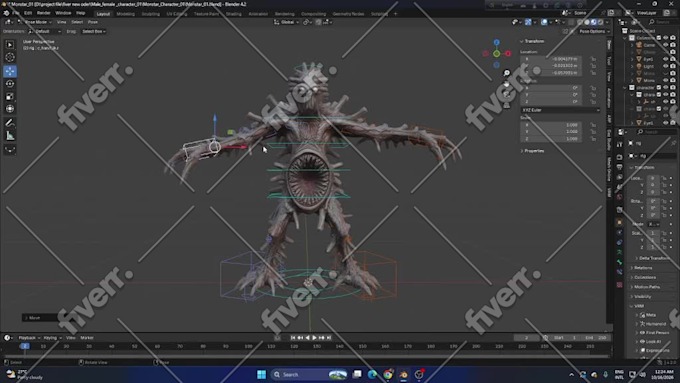Open the Pose menu in the viewport header
The width and height of the screenshot is (680, 383).
click(x=93, y=22)
